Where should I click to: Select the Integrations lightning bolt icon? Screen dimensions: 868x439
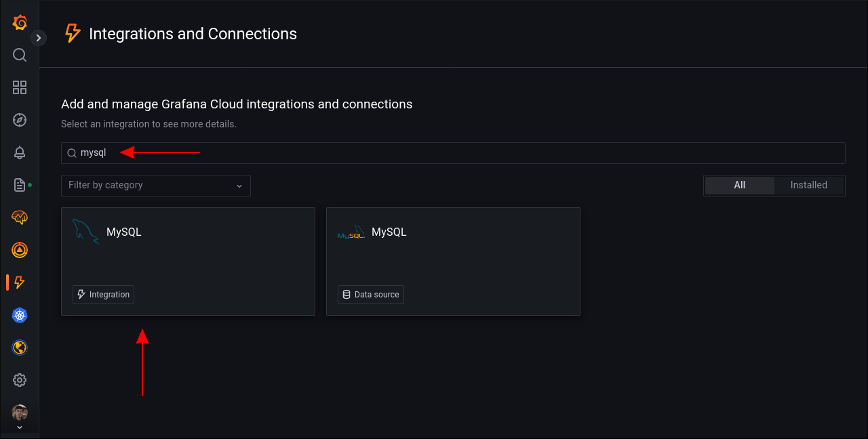(19, 283)
